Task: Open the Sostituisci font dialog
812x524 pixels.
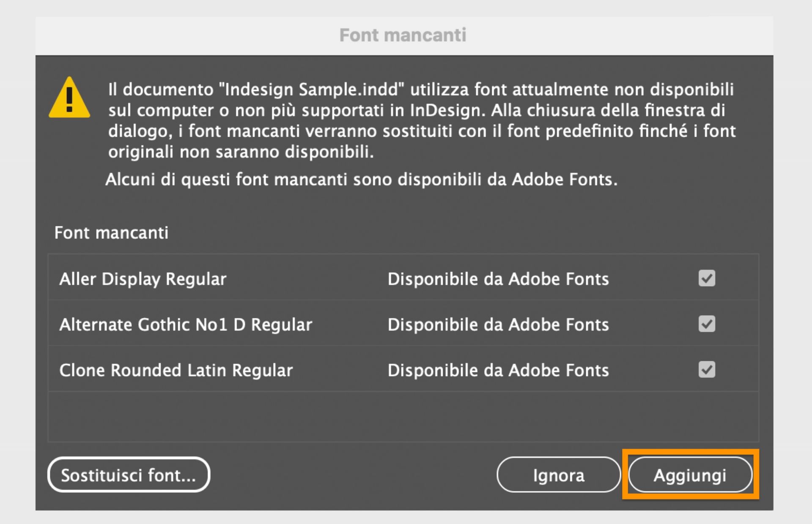Action: point(129,474)
